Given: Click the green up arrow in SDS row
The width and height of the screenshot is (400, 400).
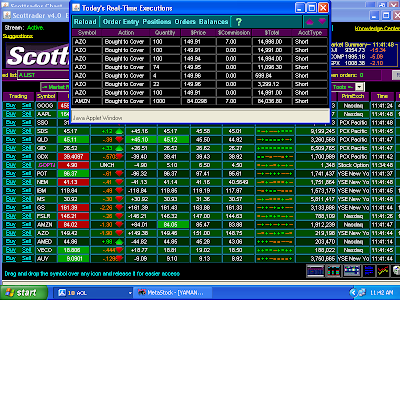Looking at the screenshot, I should [119, 131].
